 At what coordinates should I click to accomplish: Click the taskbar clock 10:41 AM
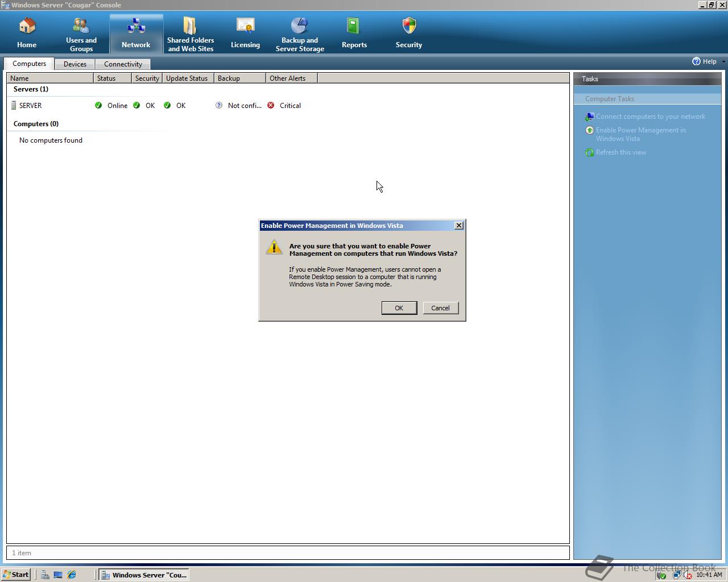[x=709, y=575]
